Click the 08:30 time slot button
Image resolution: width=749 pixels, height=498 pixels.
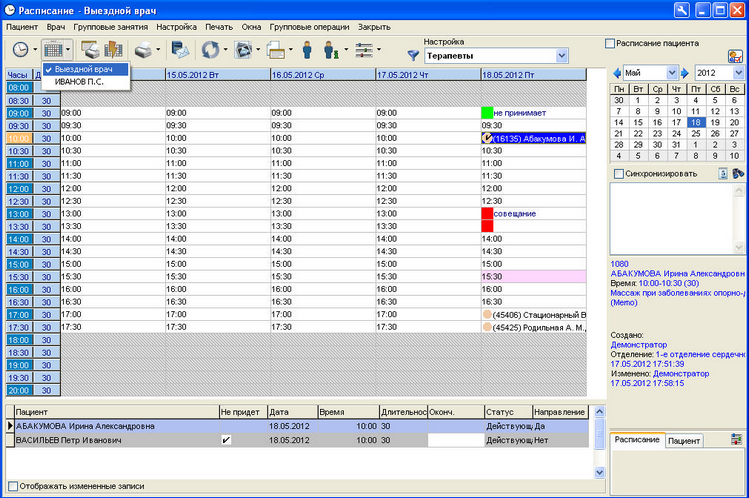pos(19,101)
